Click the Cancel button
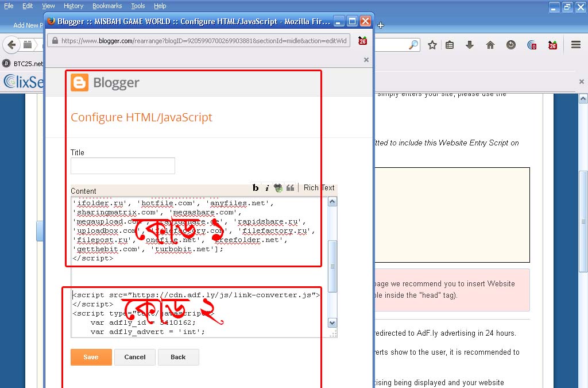588x388 pixels. [x=135, y=357]
